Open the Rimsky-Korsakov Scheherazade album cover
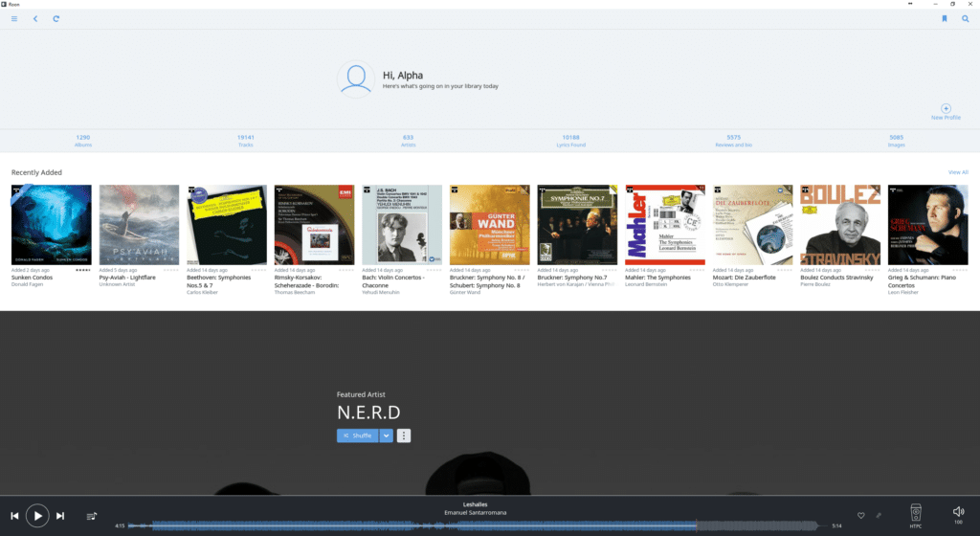 click(x=314, y=225)
